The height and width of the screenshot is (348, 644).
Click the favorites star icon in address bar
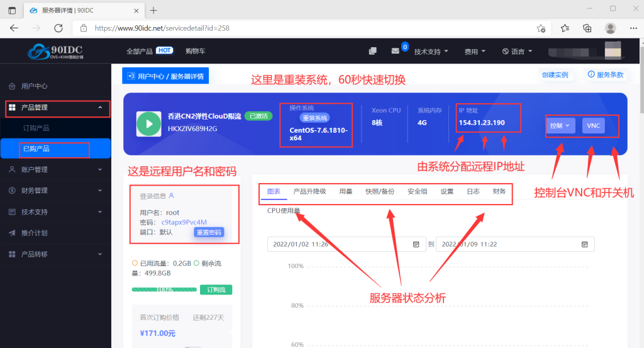click(x=541, y=28)
